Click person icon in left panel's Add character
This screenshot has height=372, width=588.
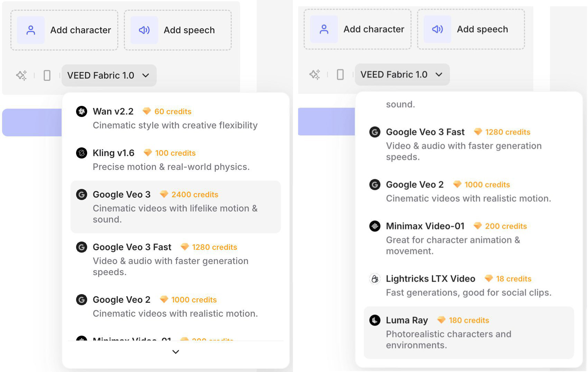tap(31, 30)
